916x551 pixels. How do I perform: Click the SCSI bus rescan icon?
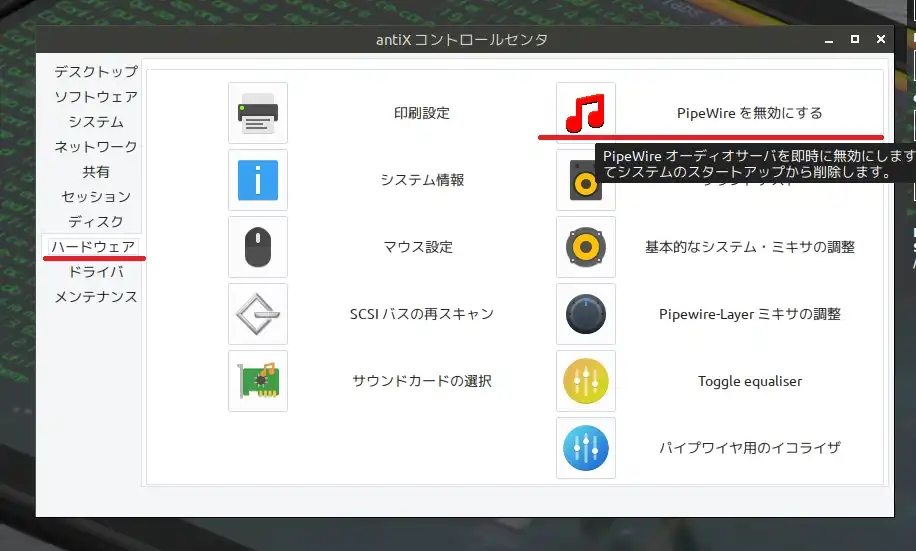(x=257, y=314)
